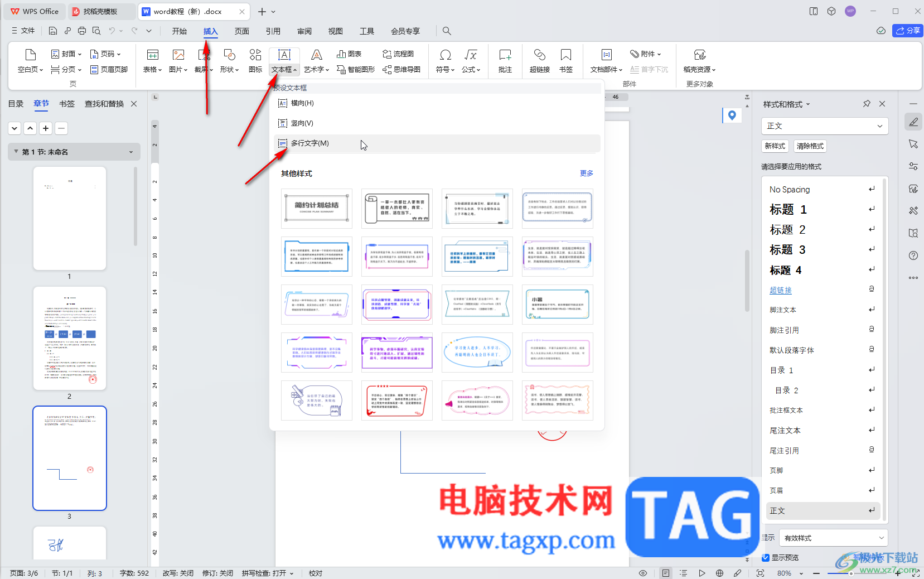The width and height of the screenshot is (924, 579).
Task: Toggle 修订 track changes in status bar
Action: click(x=217, y=573)
